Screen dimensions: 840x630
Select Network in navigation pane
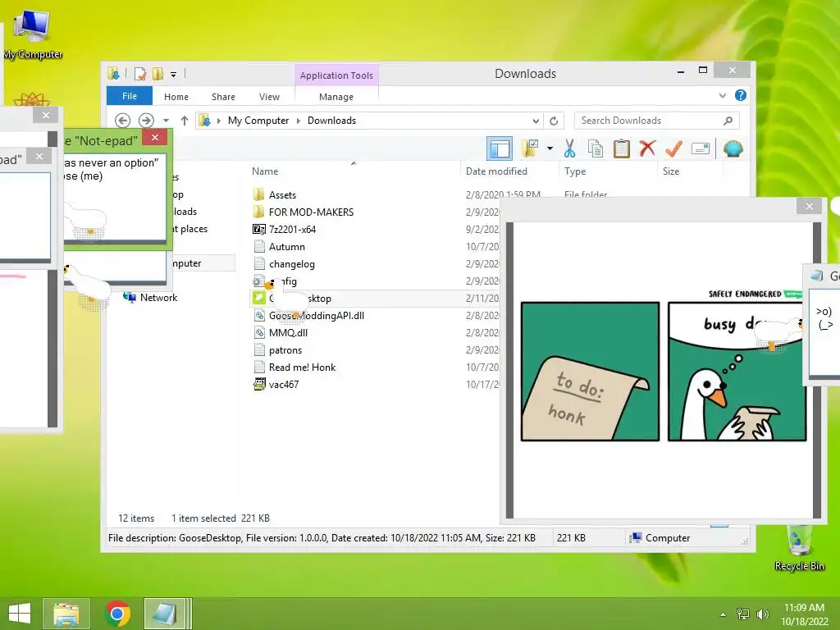click(158, 297)
